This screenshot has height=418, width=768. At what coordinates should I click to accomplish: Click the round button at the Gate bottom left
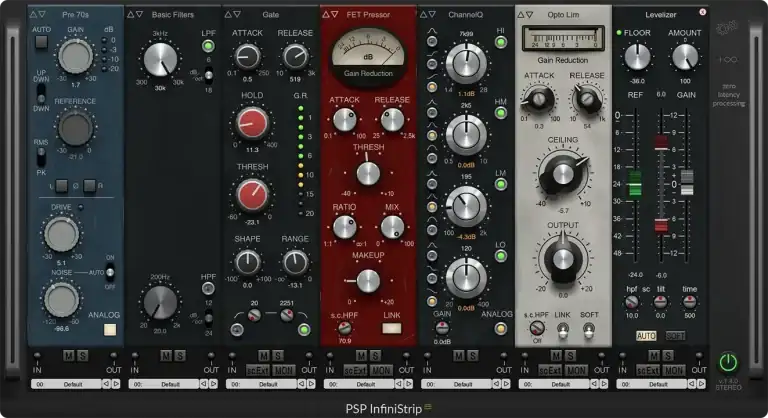click(x=237, y=329)
